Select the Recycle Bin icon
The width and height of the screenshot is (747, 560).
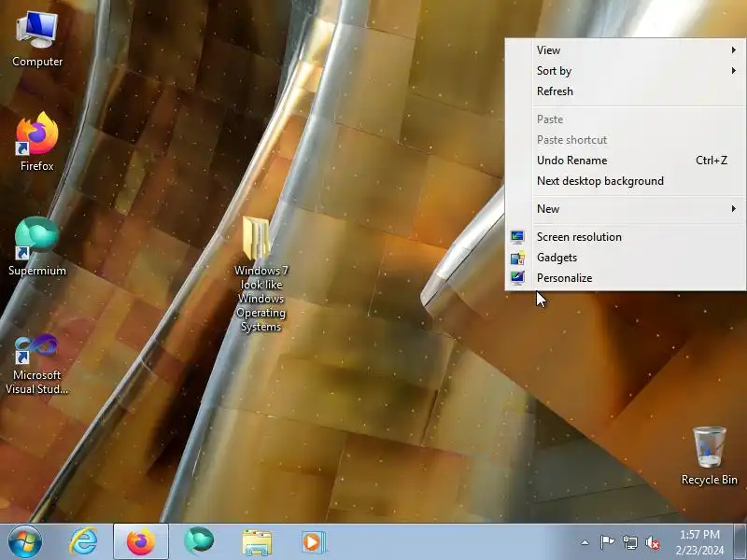709,455
